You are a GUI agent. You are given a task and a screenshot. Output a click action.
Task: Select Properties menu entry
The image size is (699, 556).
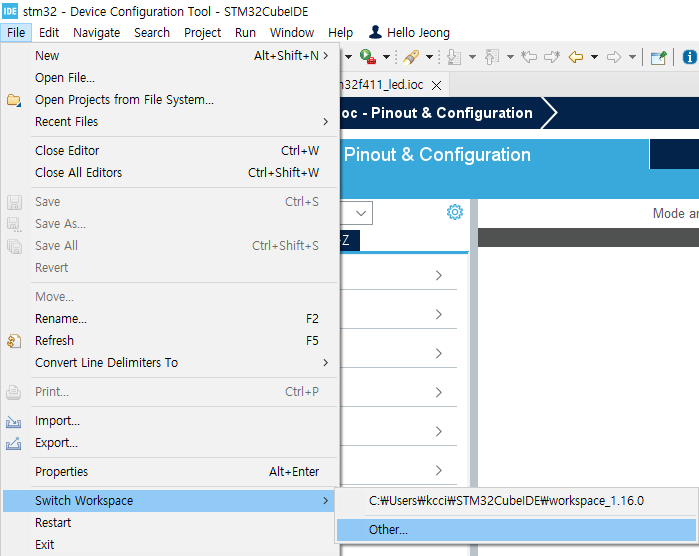(169, 471)
